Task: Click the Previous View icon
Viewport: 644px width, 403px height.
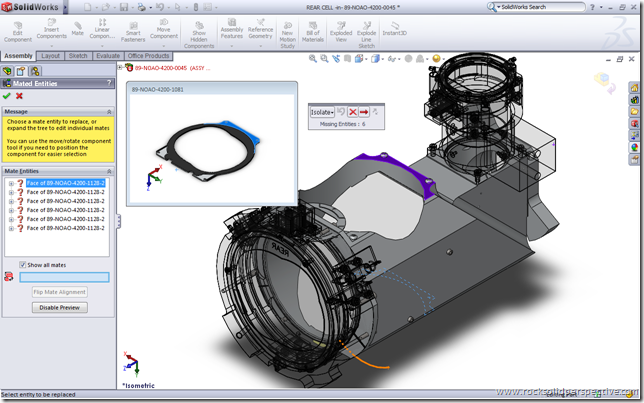Action: pyautogui.click(x=336, y=59)
